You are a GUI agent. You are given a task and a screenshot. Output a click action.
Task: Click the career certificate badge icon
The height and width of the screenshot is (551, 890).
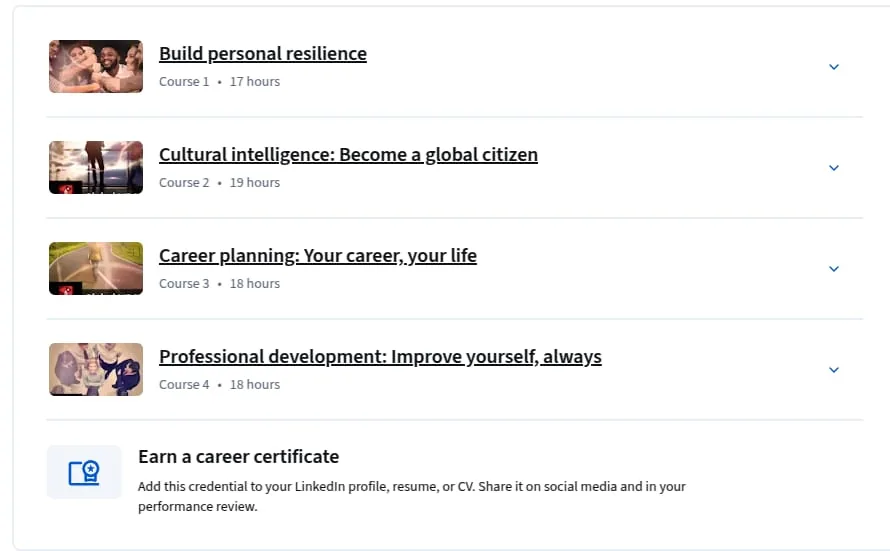84,472
